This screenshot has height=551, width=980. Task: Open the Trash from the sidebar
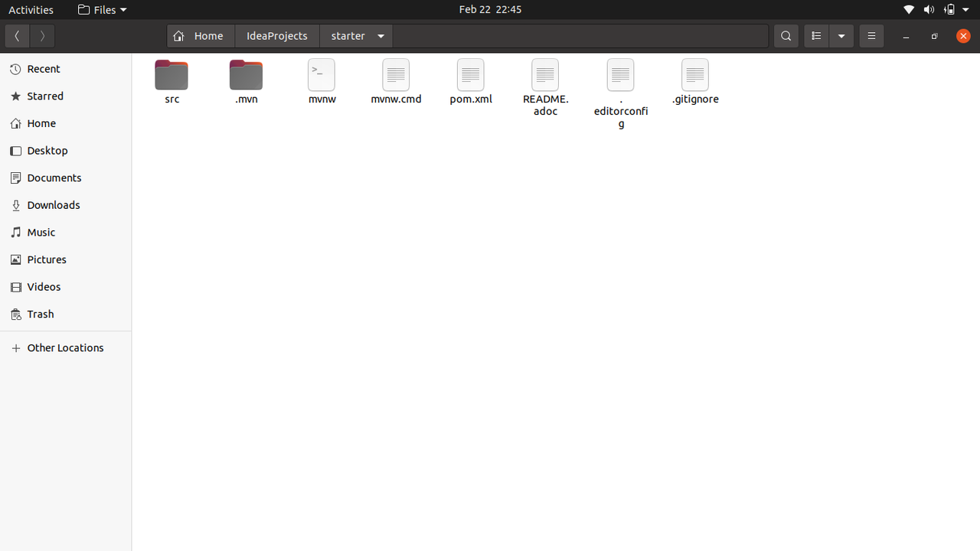[x=40, y=314]
